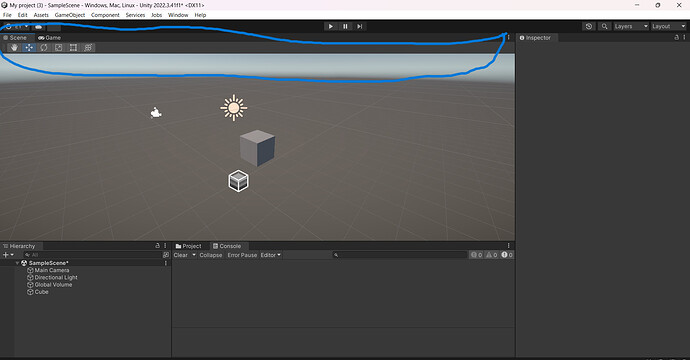Click the Hierarchy search scope icon
This screenshot has height=360, width=690.
166,255
